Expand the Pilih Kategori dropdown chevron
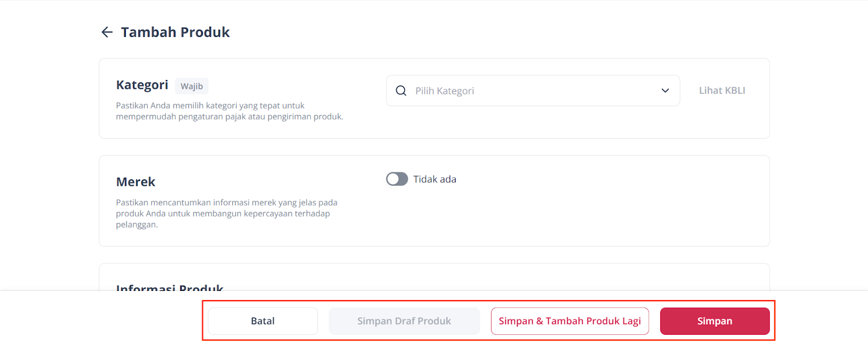This screenshot has height=350, width=868. 665,91
